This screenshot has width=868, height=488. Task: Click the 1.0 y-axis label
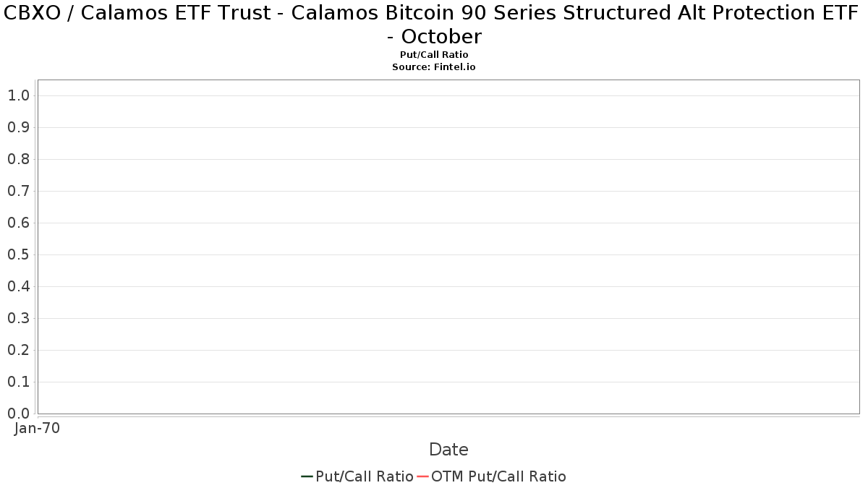[x=18, y=95]
